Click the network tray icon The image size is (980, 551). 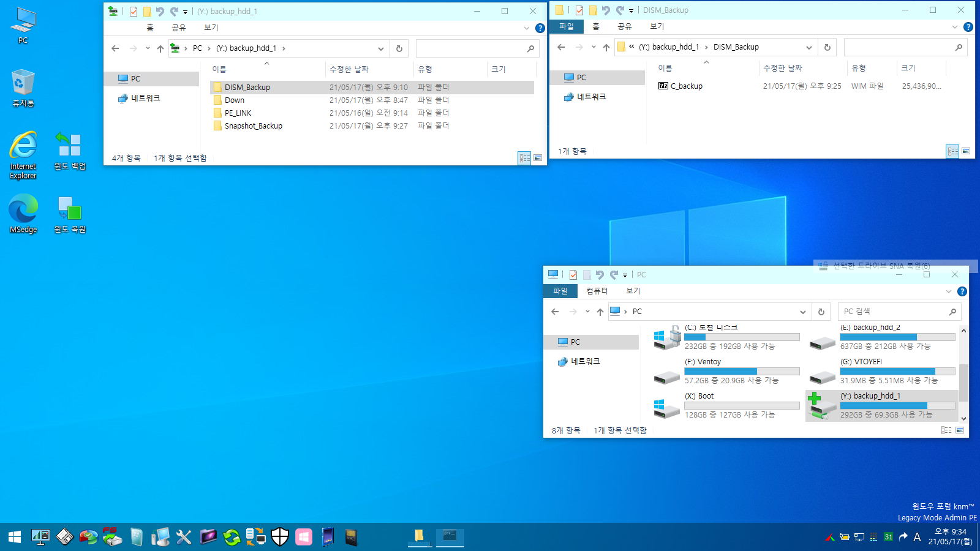(859, 537)
